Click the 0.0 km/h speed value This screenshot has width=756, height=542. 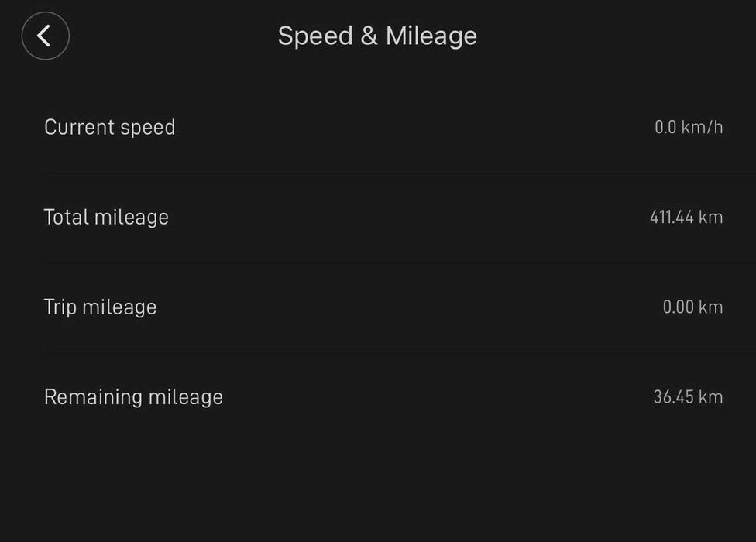689,127
